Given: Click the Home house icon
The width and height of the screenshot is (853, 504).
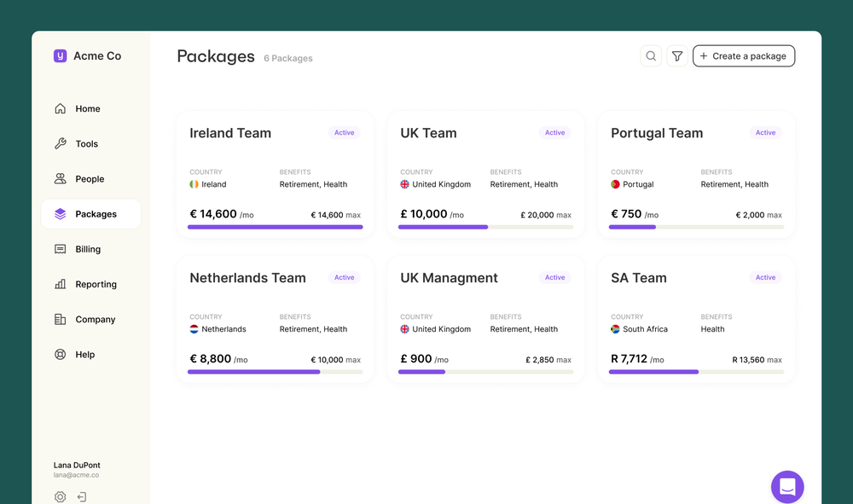Looking at the screenshot, I should point(60,108).
